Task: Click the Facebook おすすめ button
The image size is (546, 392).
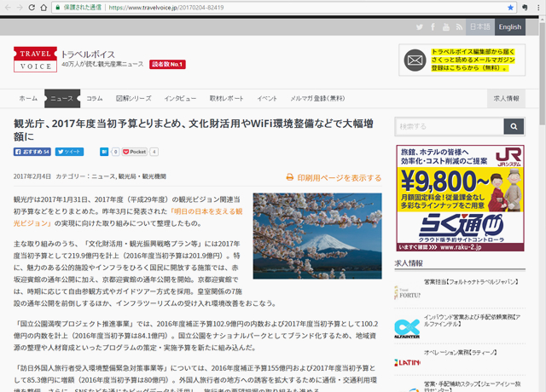Action: click(x=32, y=152)
